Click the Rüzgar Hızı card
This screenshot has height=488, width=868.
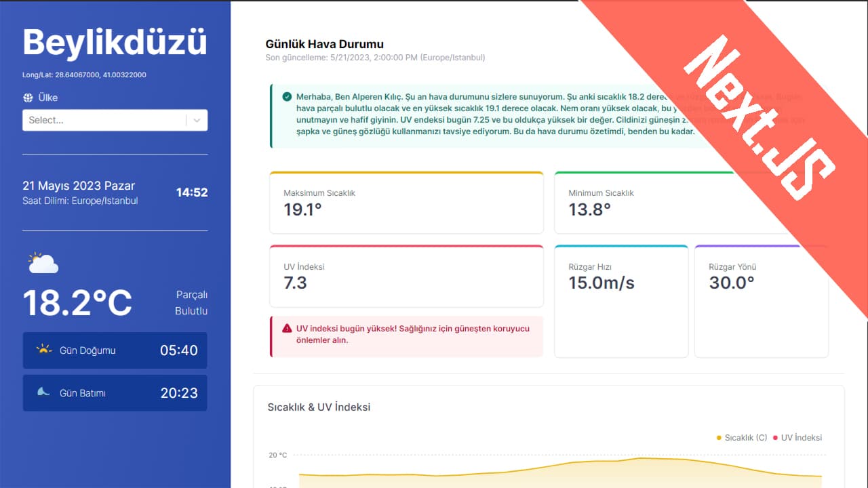(620, 300)
